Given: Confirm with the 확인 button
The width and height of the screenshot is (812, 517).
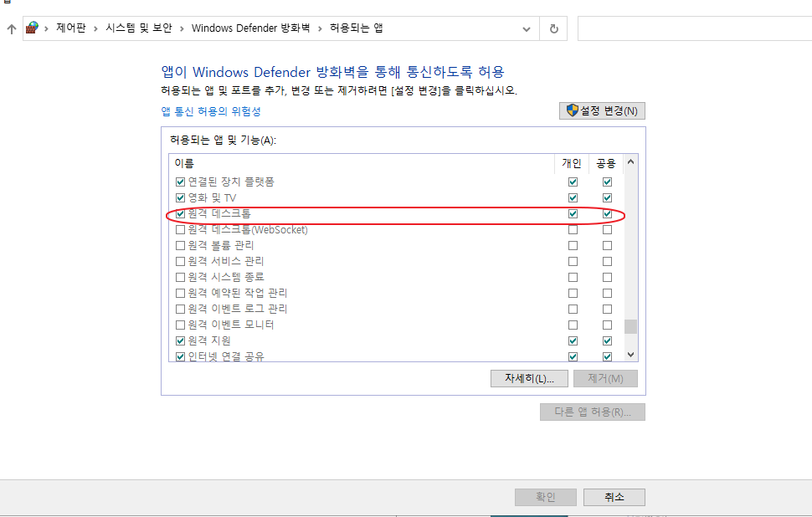Looking at the screenshot, I should 545,497.
